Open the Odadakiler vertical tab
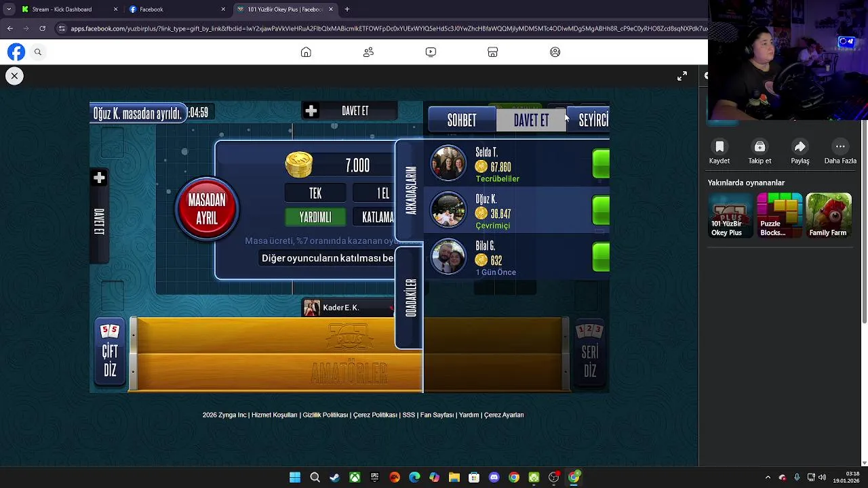 (x=410, y=297)
